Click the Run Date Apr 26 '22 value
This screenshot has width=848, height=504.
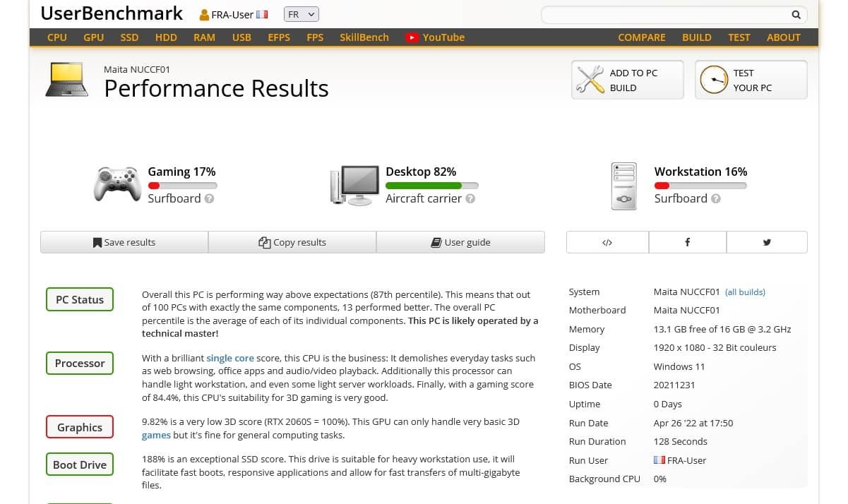pos(693,423)
